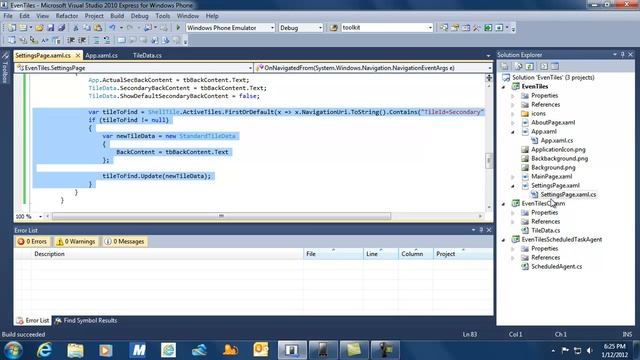Screen dimensions: 640x360
Task: Collapse the EvenTilesScheduledTaskAgent project node
Action: tap(504, 240)
